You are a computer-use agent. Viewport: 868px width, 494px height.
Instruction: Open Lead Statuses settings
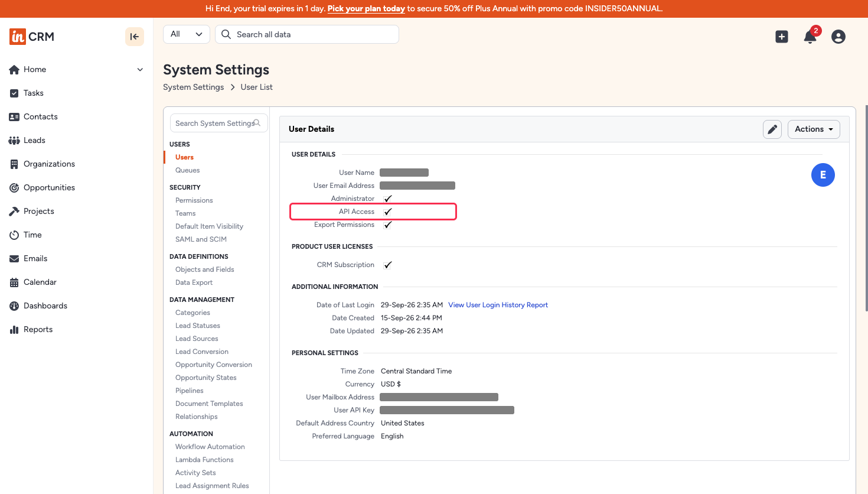pyautogui.click(x=198, y=326)
